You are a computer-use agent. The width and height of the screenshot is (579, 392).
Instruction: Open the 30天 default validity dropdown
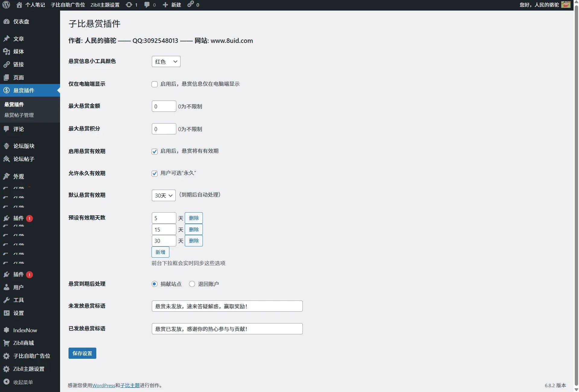[x=163, y=195]
